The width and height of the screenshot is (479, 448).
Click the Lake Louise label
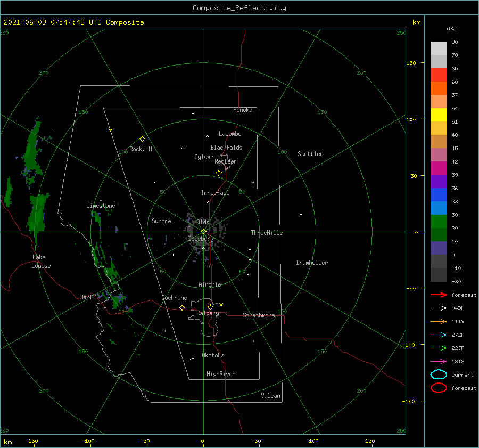(x=41, y=262)
